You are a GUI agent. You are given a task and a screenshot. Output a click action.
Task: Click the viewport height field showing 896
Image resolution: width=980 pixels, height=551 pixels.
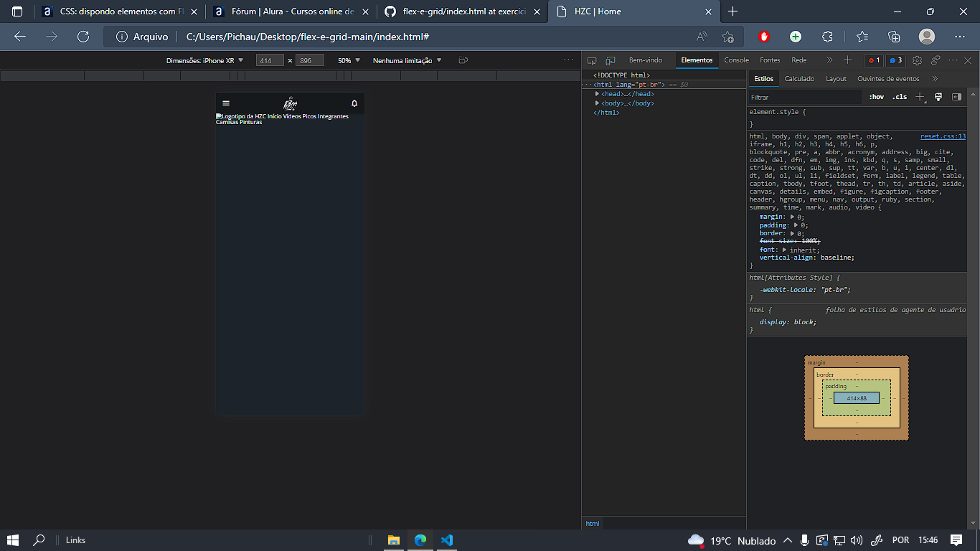coord(310,61)
